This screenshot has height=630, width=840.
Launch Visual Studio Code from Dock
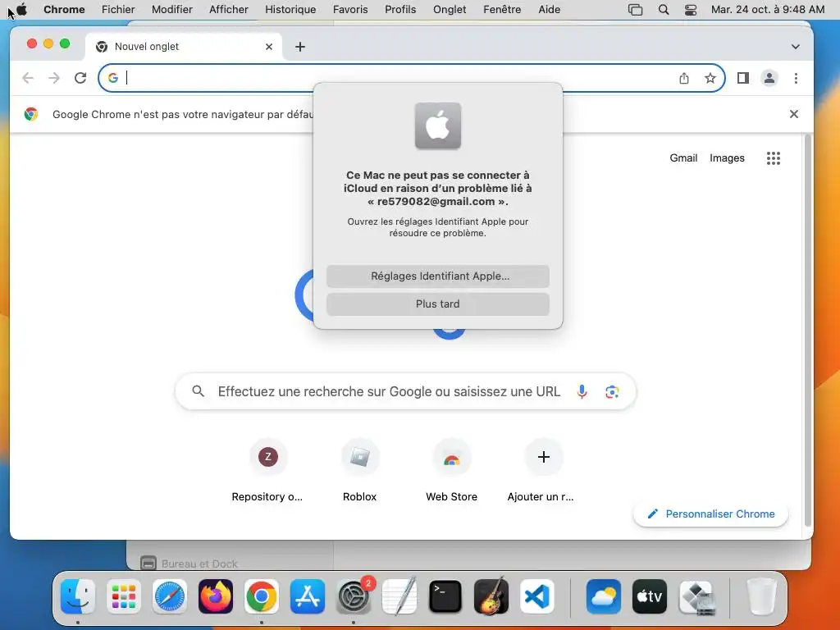pos(537,596)
